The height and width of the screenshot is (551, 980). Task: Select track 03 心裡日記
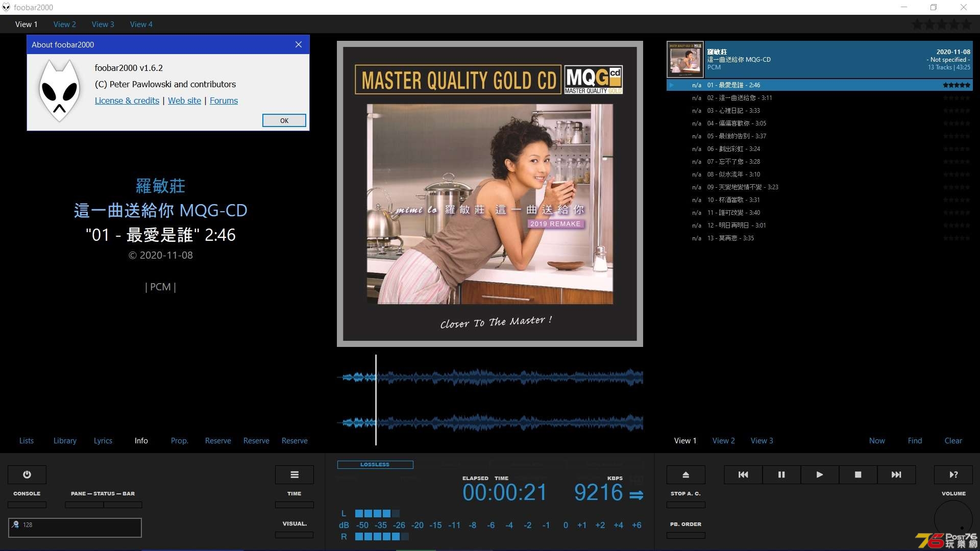[x=820, y=111]
